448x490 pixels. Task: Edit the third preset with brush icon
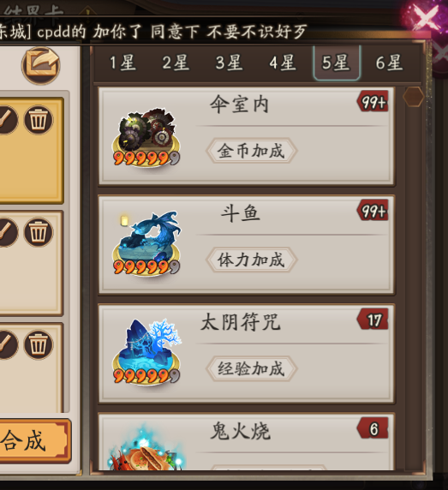[6, 344]
